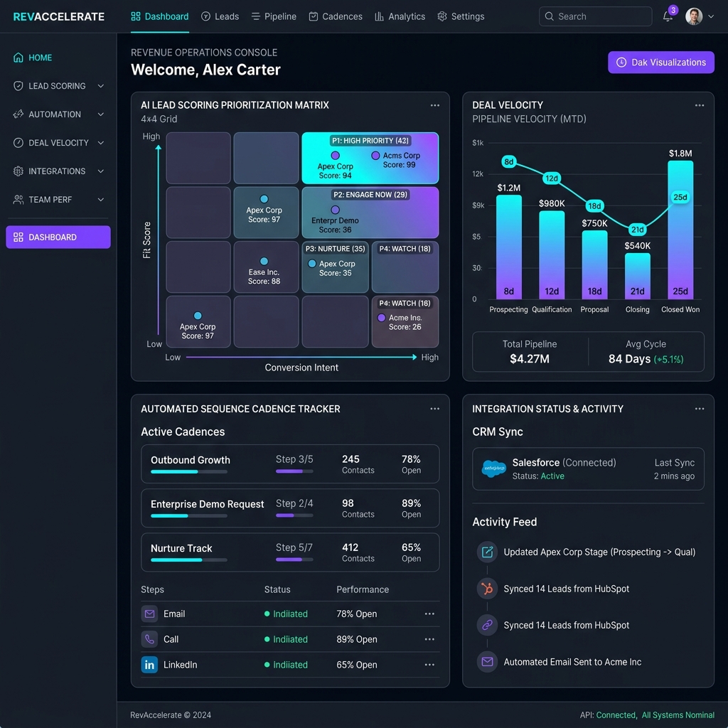Expand the Deal Velocity sidebar chevron
The width and height of the screenshot is (728, 728).
pos(101,142)
